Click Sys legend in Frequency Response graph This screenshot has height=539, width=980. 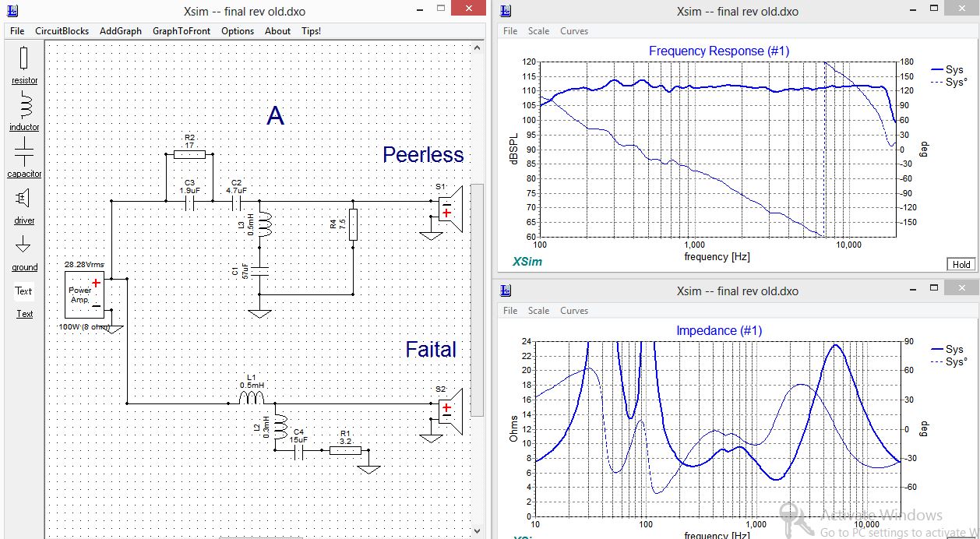(x=948, y=69)
